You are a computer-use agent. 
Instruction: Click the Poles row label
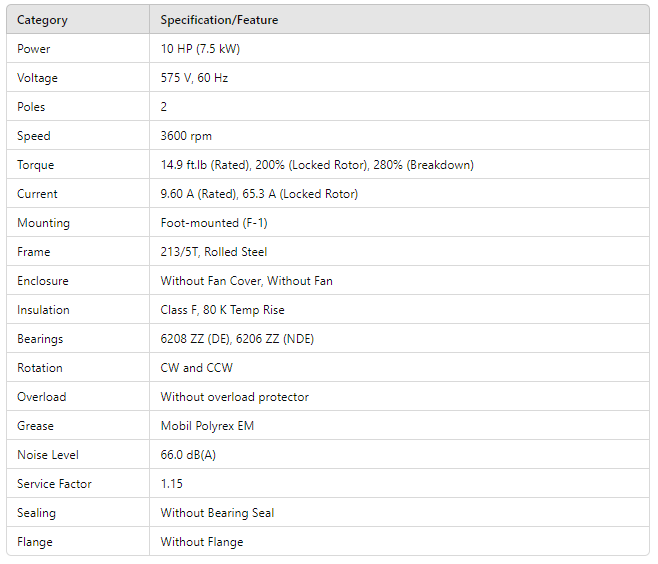31,107
